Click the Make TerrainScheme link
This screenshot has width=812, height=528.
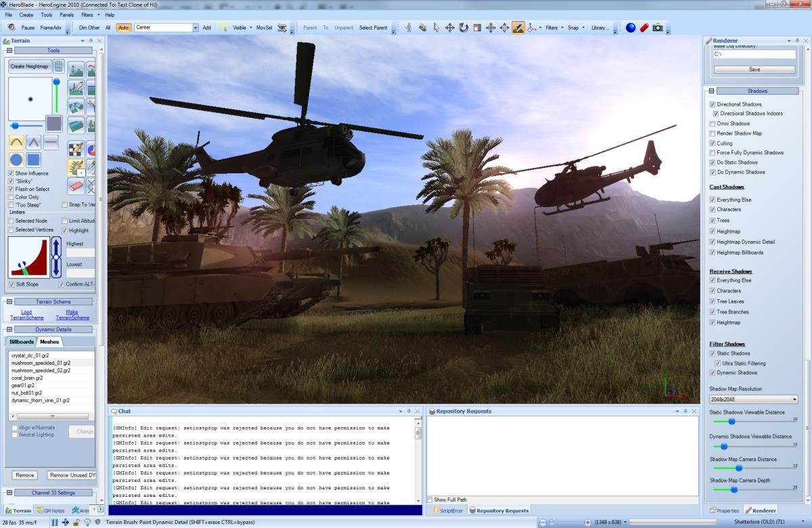[x=72, y=315]
